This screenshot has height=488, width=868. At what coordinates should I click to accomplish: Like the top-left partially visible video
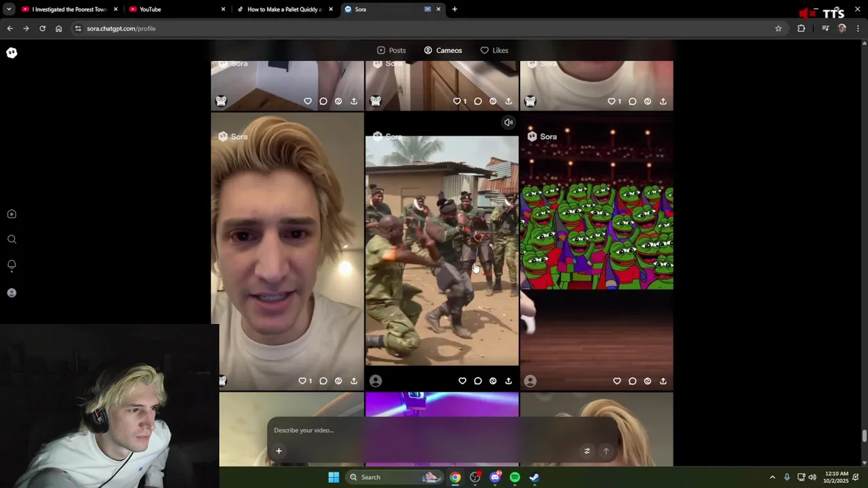pos(308,101)
